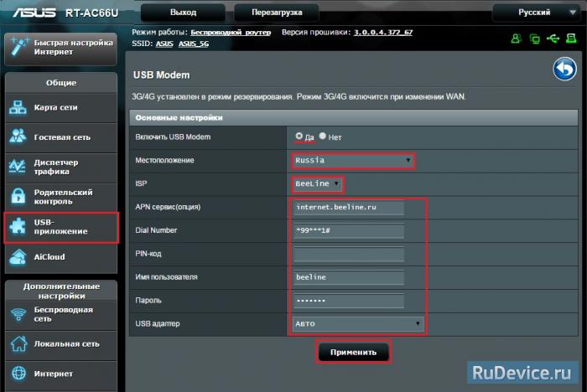This screenshot has width=587, height=392.
Task: Open firmware version 3.0.0.4.372_67 link
Action: click(x=383, y=33)
